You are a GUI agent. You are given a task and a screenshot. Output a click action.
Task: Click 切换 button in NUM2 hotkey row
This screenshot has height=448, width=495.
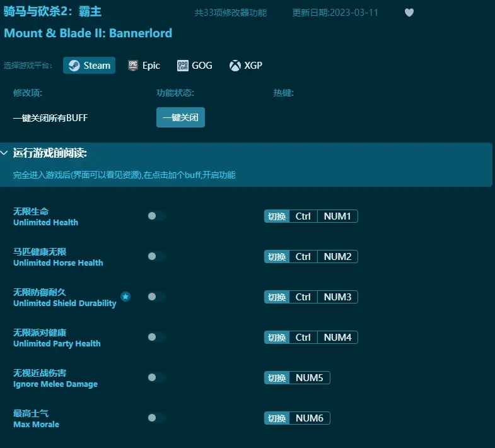[277, 257]
